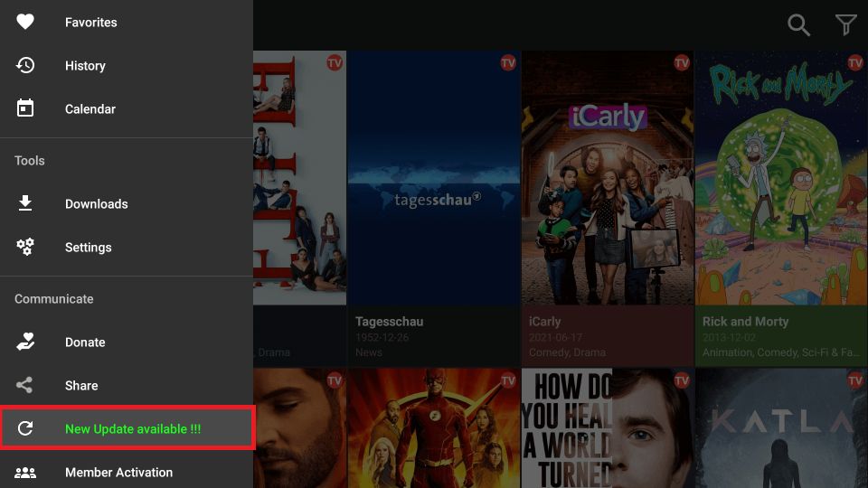Viewport: 868px width, 488px height.
Task: Click the 'News' genre under Tagesschau
Action: click(369, 352)
